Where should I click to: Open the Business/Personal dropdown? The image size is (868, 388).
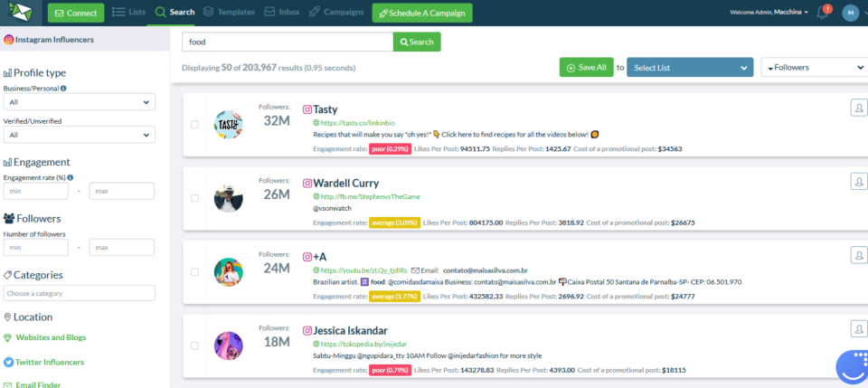80,102
